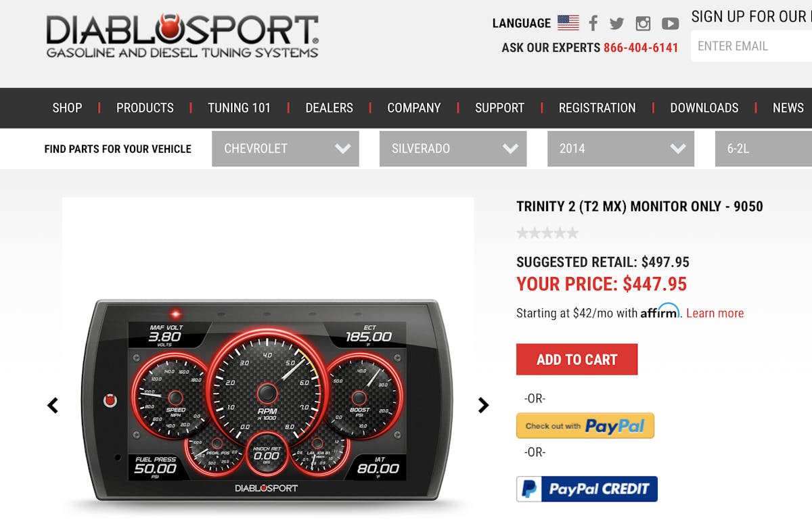Viewport: 812px width, 526px height.
Task: Expand the 2014 year dropdown
Action: pos(621,149)
